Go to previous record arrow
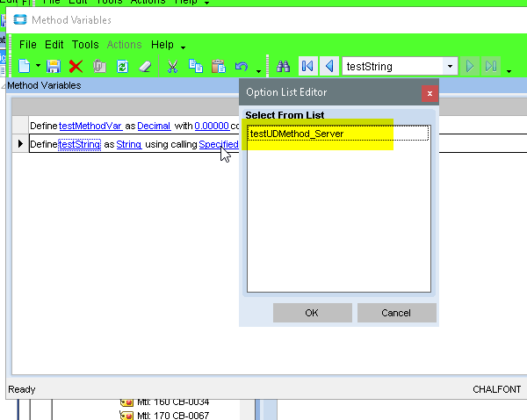This screenshot has height=420, width=527. pyautogui.click(x=329, y=66)
